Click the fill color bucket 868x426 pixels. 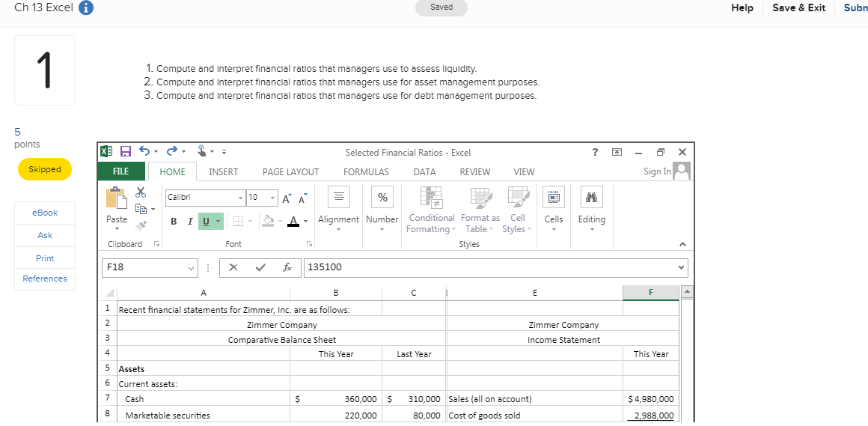[268, 222]
